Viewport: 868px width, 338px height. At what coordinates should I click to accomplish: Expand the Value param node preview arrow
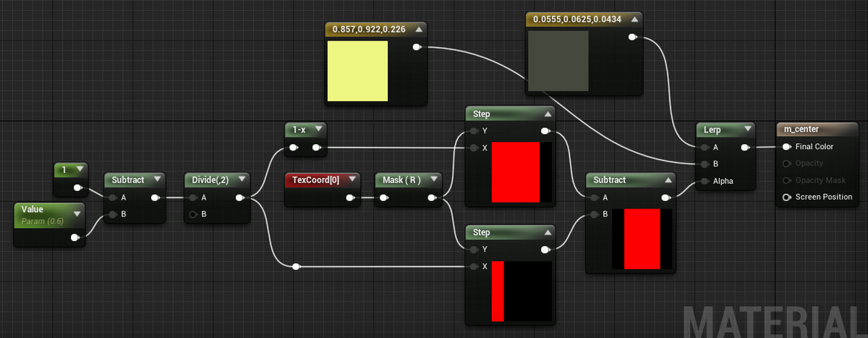[77, 214]
